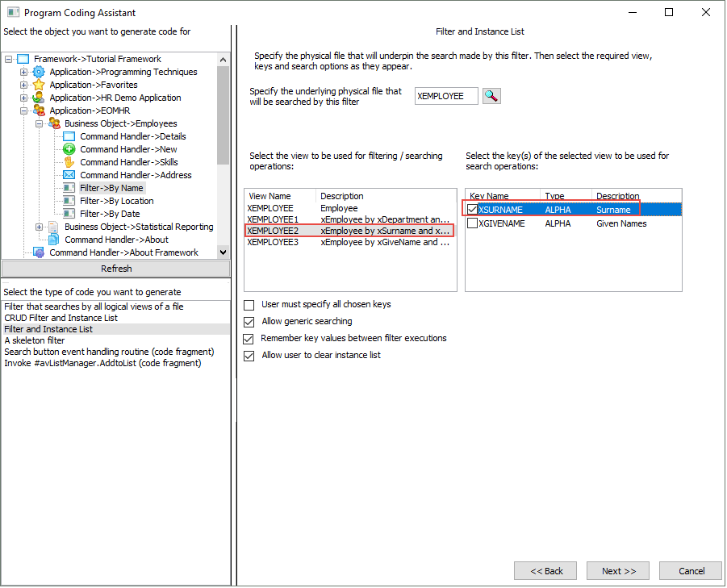
Task: Uncheck the XSURNAME key checkbox
Action: tap(473, 210)
